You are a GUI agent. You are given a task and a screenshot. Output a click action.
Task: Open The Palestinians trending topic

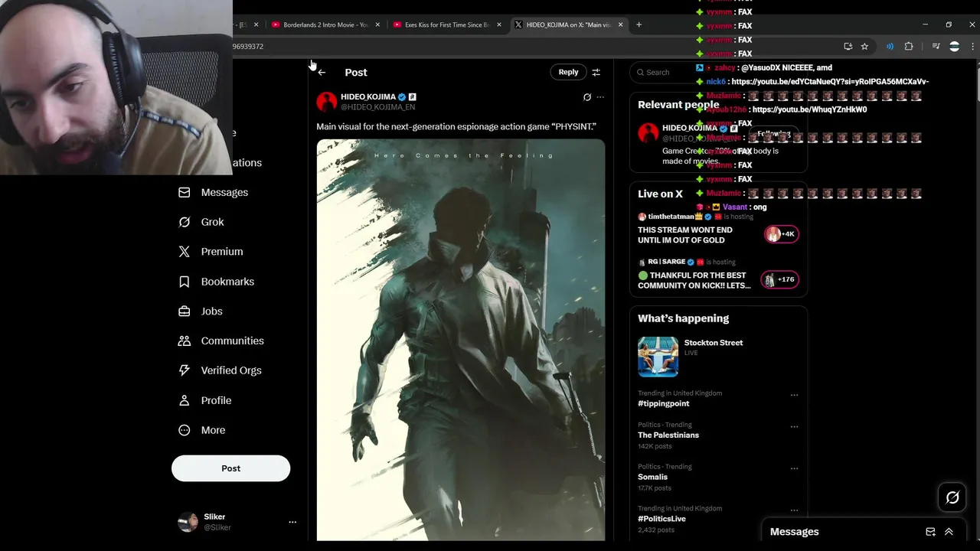668,435
